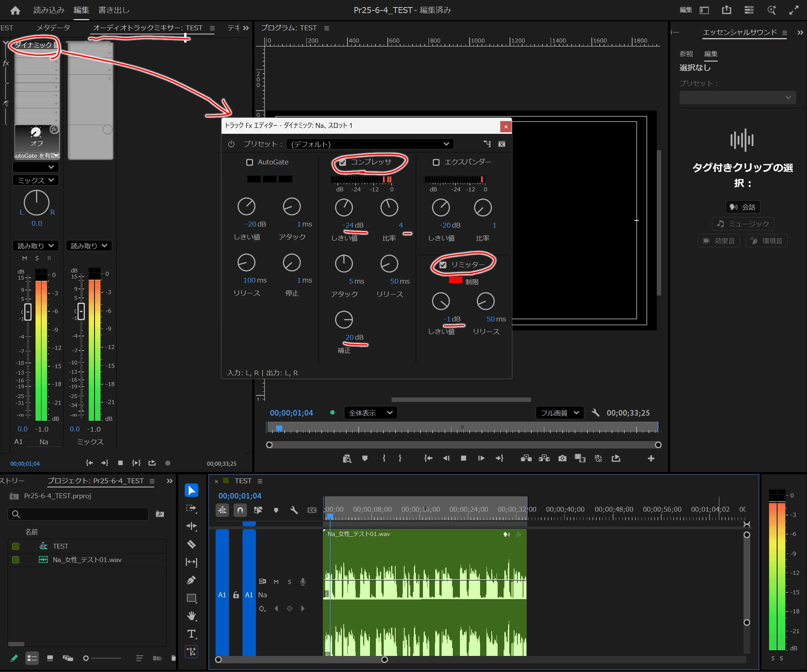
Task: Click the Export Frame camera icon
Action: (x=562, y=458)
